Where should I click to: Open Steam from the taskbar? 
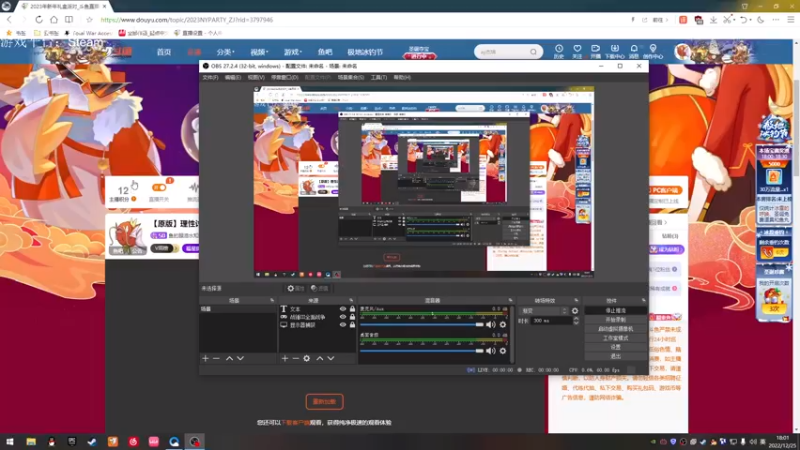[92, 442]
